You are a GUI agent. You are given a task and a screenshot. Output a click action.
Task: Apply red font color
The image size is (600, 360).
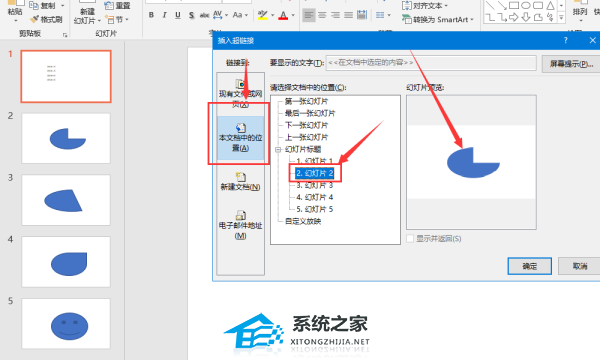[283, 15]
